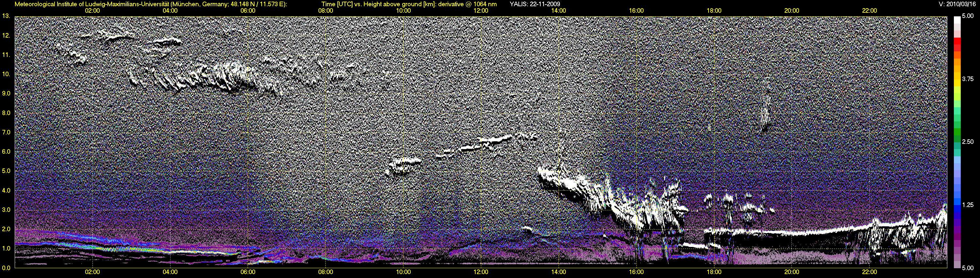Click the "8.0" height axis label
Screen dimensions: 980x278
tap(6, 113)
